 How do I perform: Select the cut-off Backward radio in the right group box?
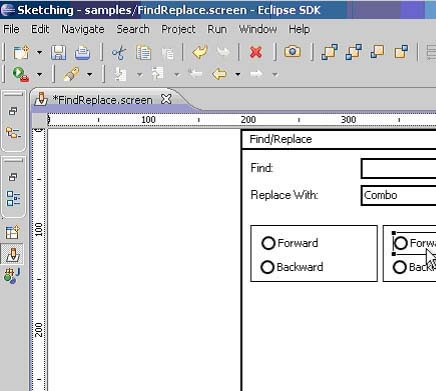(414, 267)
